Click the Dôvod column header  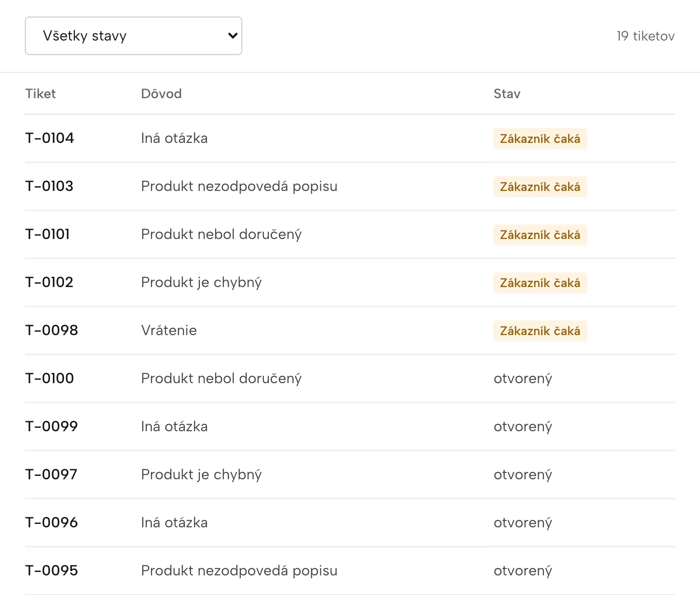pyautogui.click(x=161, y=94)
